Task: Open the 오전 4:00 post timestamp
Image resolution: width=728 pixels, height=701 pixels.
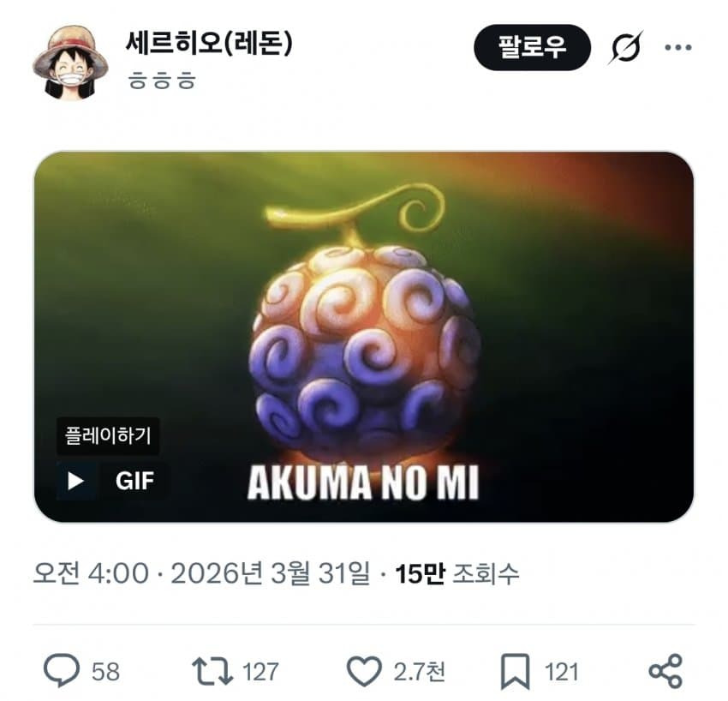Action: (x=91, y=573)
